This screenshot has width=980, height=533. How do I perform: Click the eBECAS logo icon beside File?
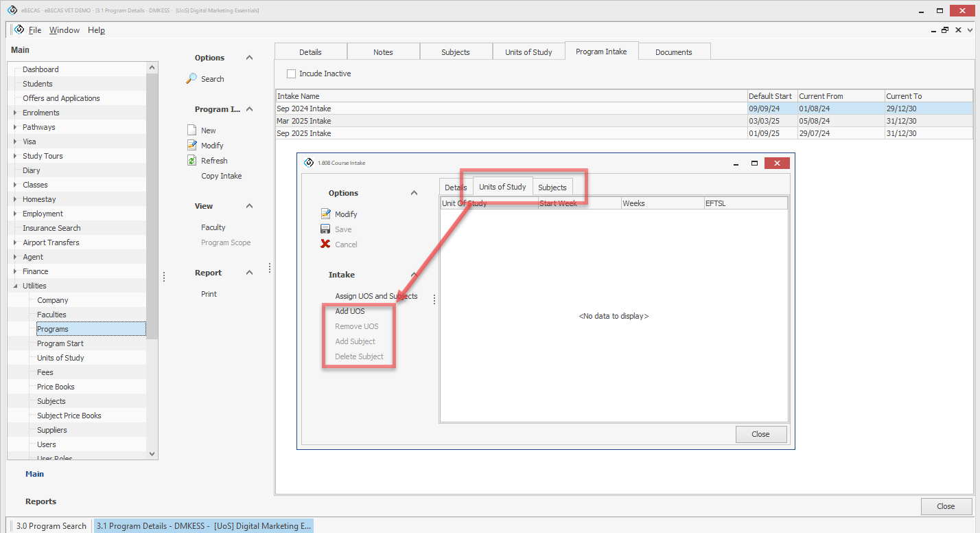[19, 30]
